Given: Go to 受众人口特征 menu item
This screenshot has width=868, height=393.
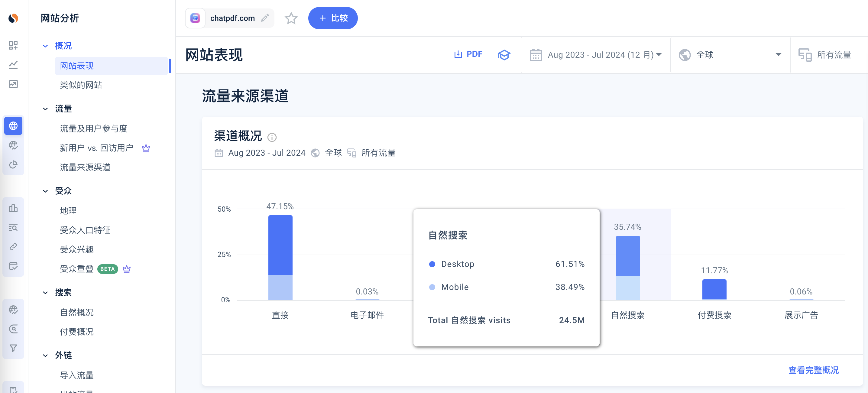Looking at the screenshot, I should click(x=85, y=230).
